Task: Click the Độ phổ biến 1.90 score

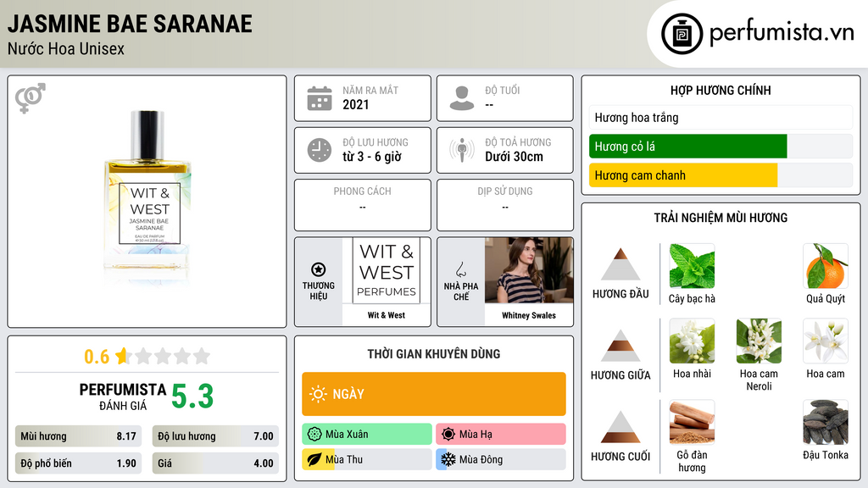Action: click(x=78, y=463)
